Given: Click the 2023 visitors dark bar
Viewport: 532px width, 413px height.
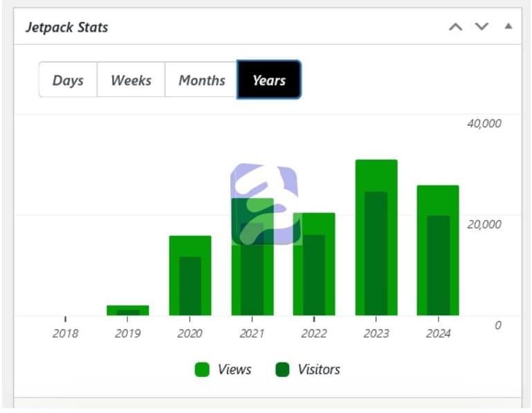Looking at the screenshot, I should pyautogui.click(x=376, y=253).
